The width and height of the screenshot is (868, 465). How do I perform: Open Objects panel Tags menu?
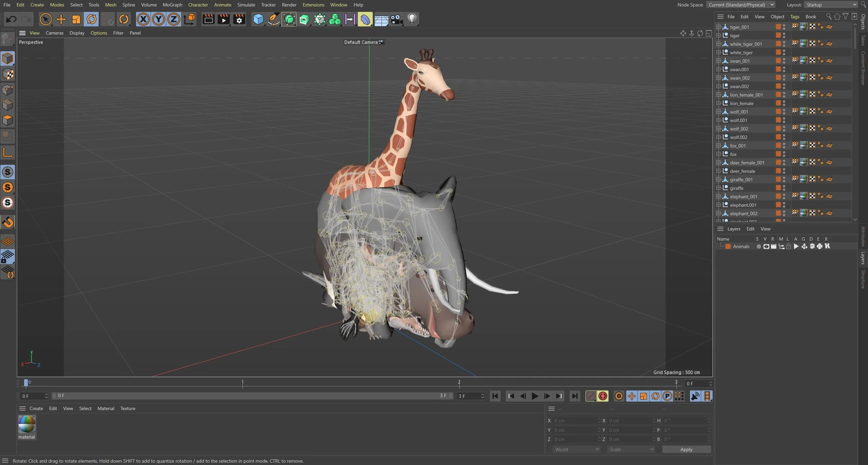click(794, 17)
